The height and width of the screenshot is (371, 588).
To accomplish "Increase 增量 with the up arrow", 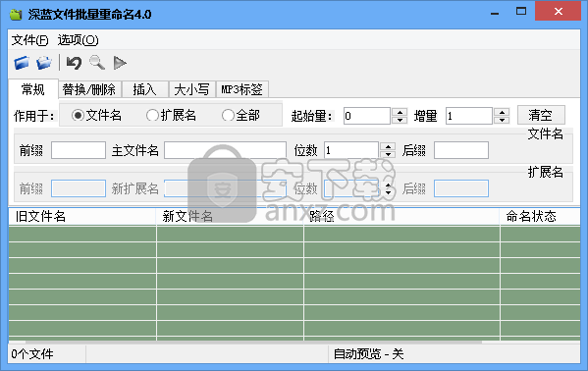I will click(x=502, y=112).
